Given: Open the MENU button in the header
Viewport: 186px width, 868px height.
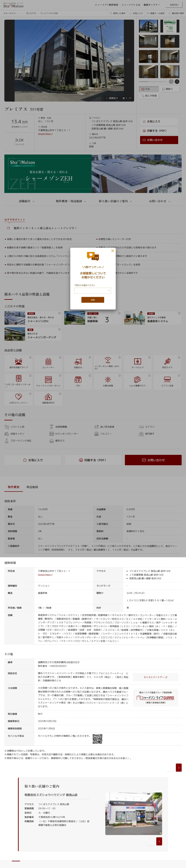Looking at the screenshot, I should click(174, 5).
